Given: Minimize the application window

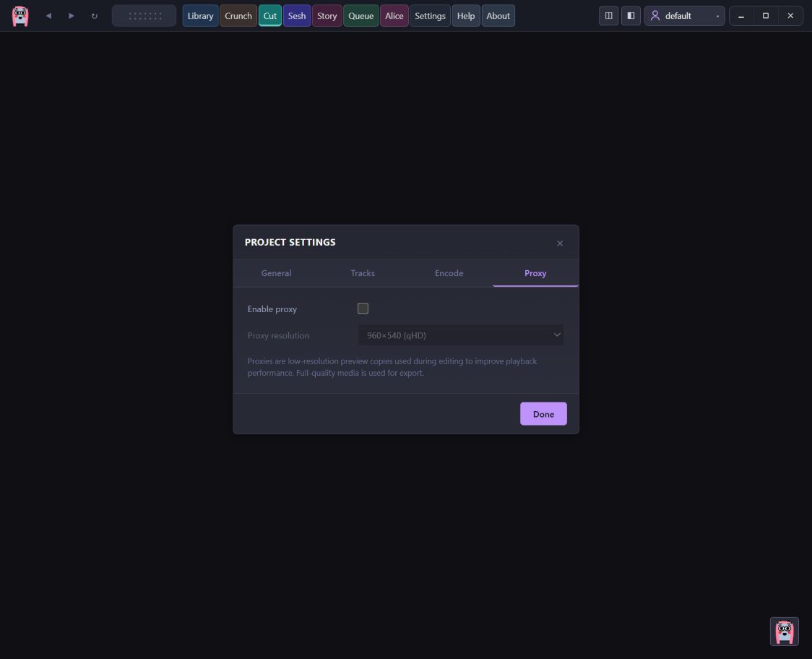Looking at the screenshot, I should point(741,16).
